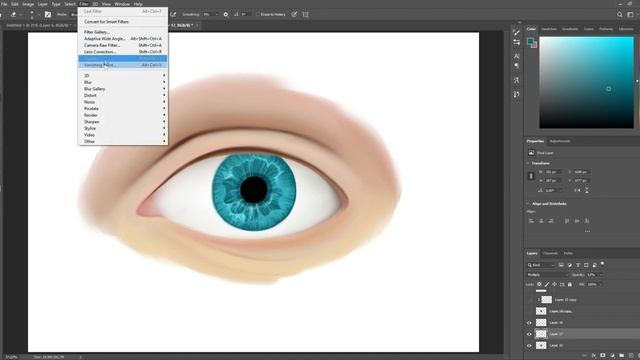Collapse the Transform section
The height and width of the screenshot is (360, 640).
(x=528, y=163)
